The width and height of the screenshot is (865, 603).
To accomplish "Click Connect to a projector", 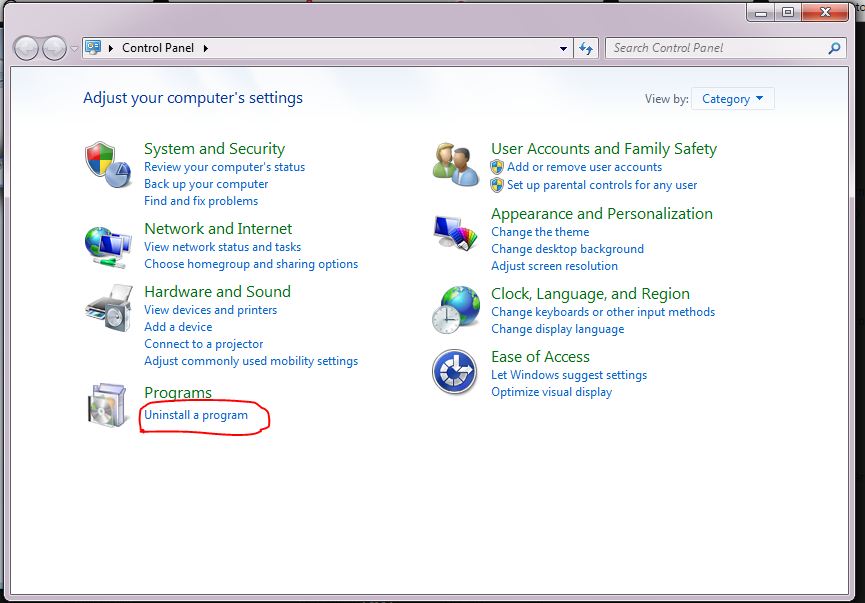I will point(204,344).
